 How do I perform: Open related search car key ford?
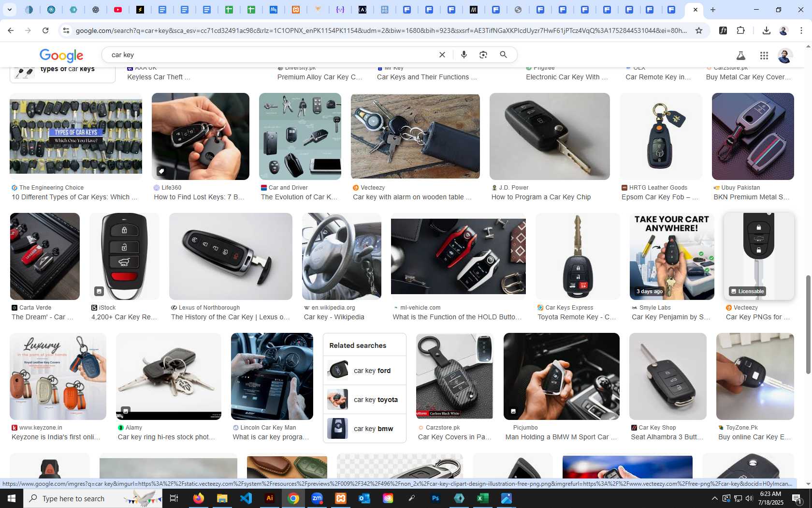(x=364, y=371)
